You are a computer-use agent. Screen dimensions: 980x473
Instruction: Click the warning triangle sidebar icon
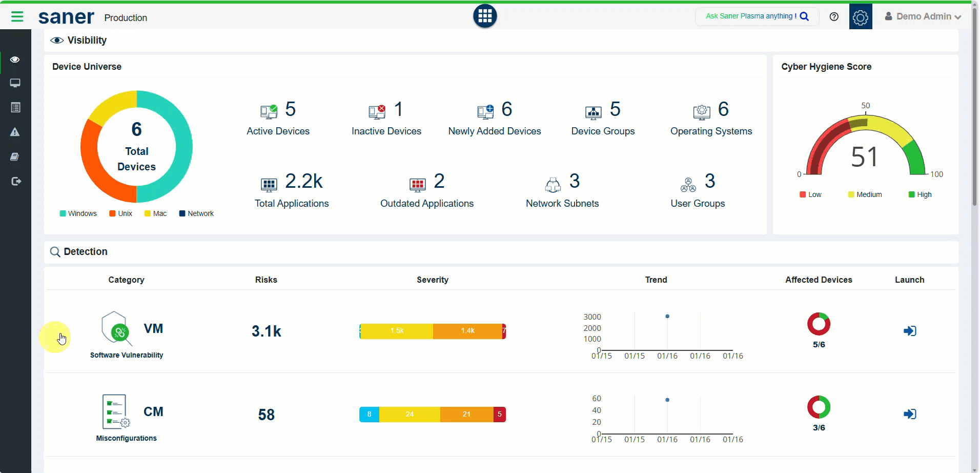point(15,132)
